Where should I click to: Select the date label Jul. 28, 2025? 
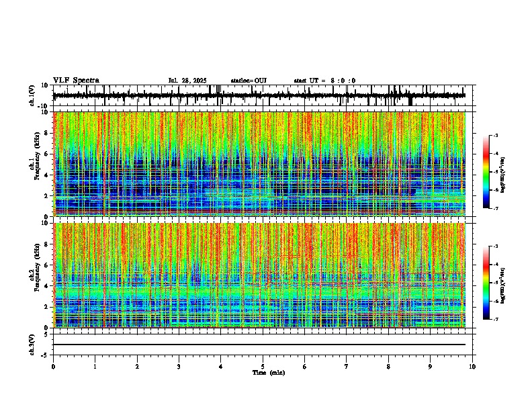(187, 81)
